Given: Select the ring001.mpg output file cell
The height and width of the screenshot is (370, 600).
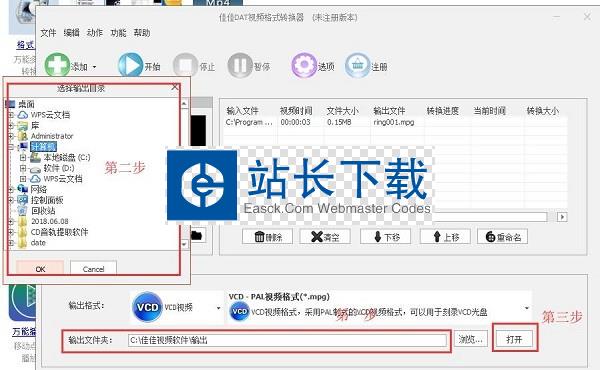Looking at the screenshot, I should [x=394, y=122].
